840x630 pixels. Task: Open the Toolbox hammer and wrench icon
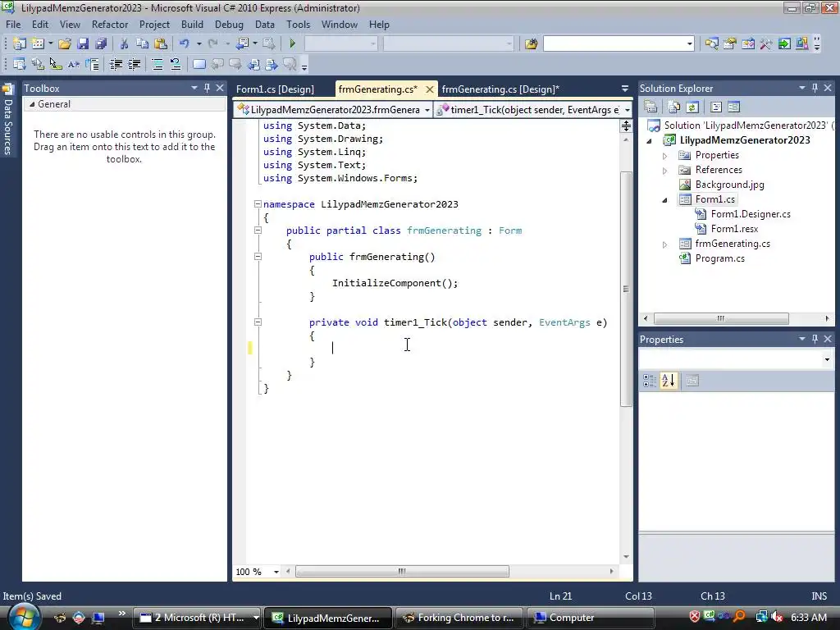tap(766, 43)
